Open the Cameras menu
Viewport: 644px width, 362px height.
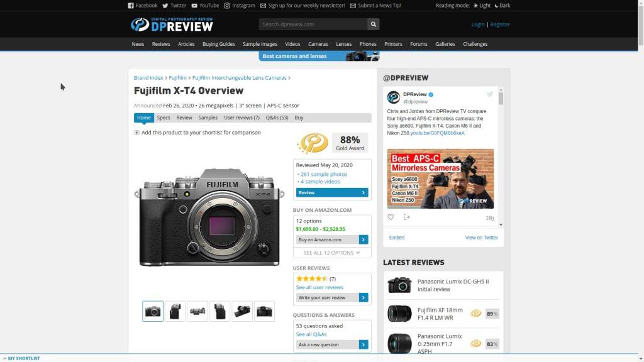point(318,44)
